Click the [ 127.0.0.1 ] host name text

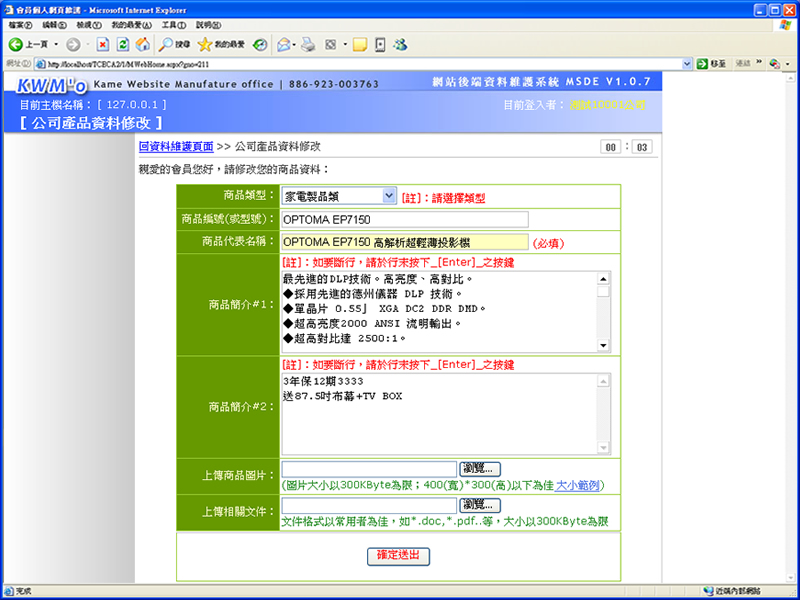click(x=132, y=105)
